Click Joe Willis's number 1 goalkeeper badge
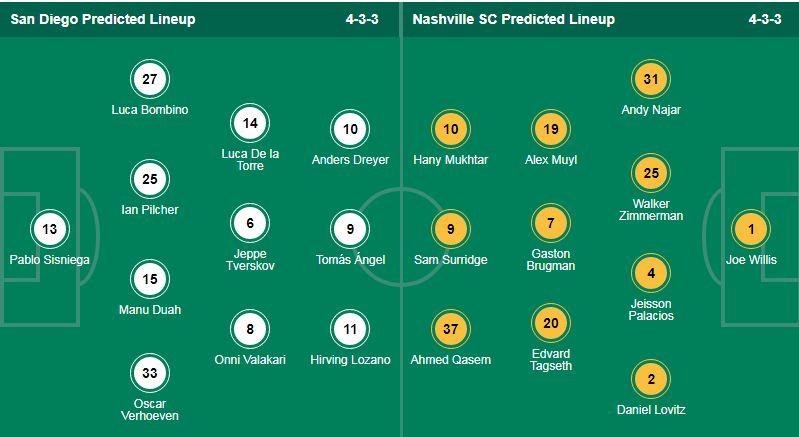This screenshot has width=799, height=437. pos(751,229)
